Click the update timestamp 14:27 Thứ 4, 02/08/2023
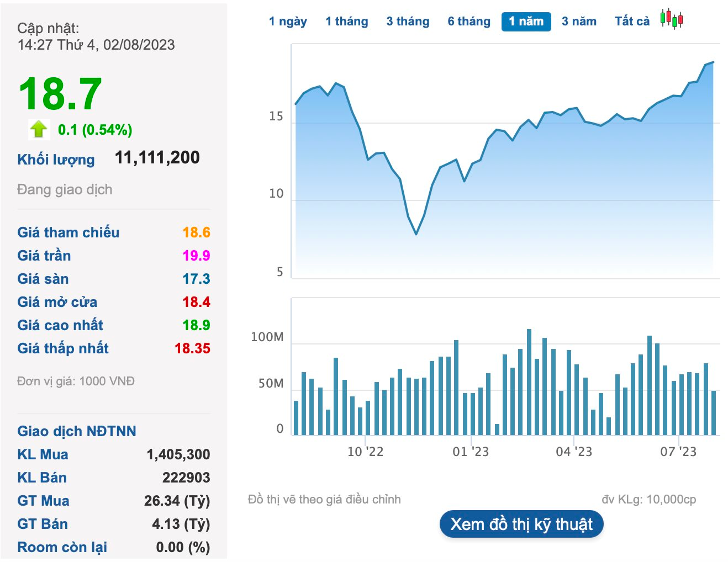 pyautogui.click(x=96, y=45)
